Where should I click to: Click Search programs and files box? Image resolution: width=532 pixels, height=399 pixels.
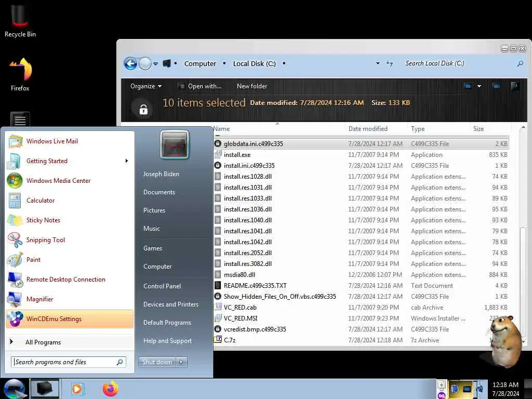pyautogui.click(x=69, y=362)
